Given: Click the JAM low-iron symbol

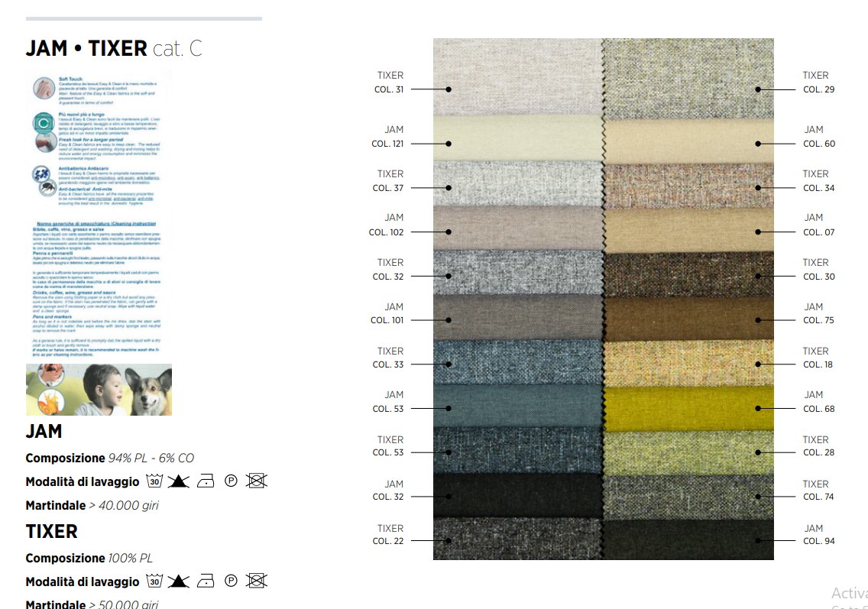Looking at the screenshot, I should [206, 481].
